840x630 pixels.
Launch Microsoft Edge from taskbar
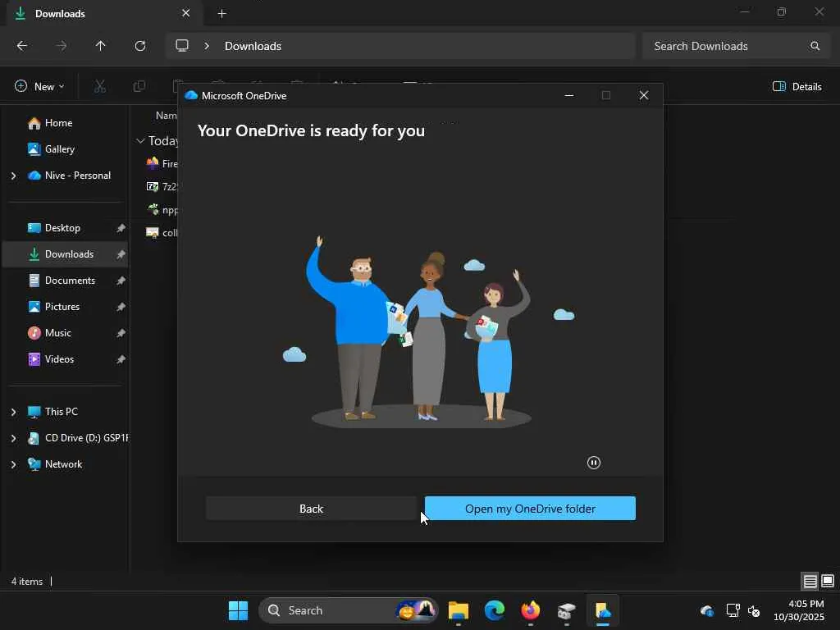(495, 610)
